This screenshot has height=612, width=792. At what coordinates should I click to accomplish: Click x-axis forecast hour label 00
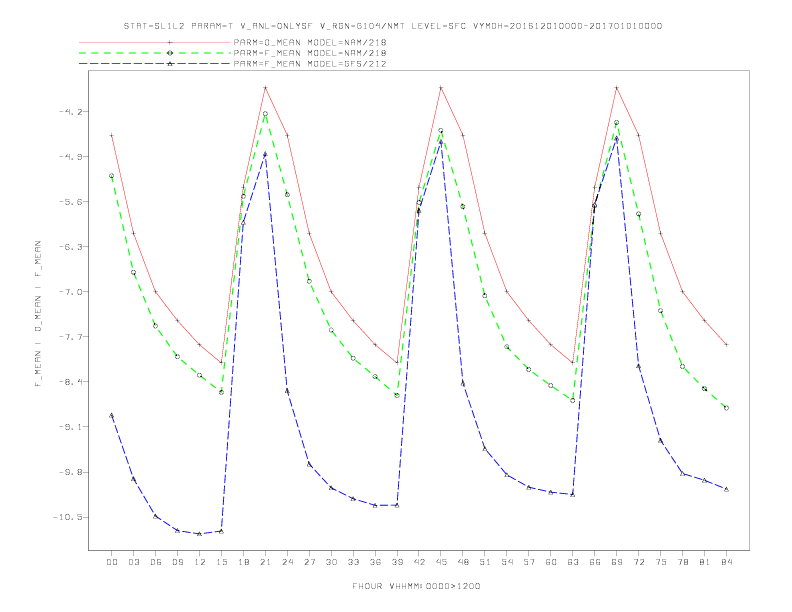point(112,562)
